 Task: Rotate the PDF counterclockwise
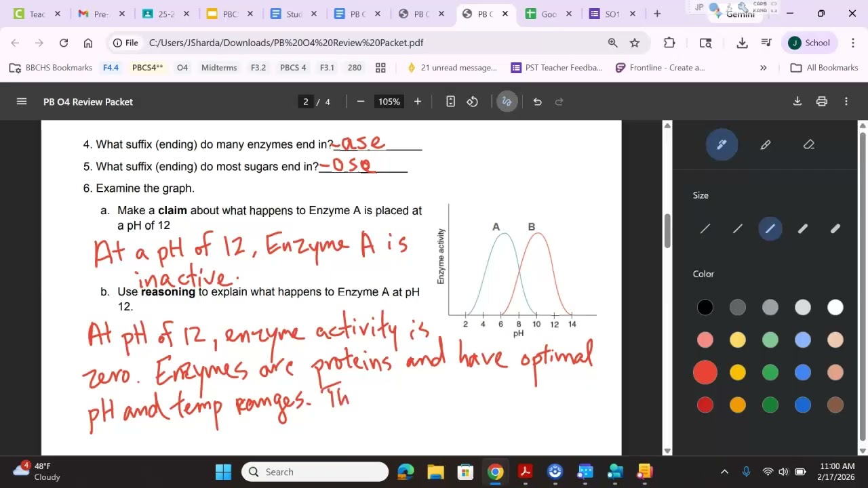click(473, 102)
